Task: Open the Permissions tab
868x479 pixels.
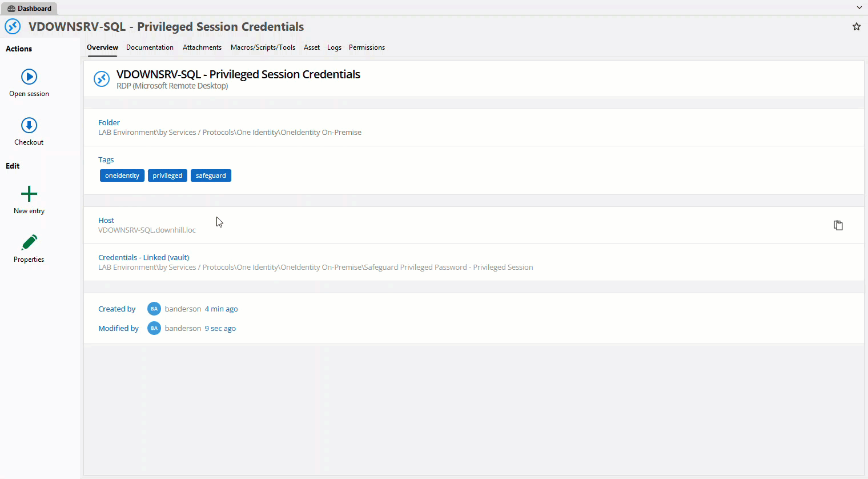Action: pos(367,47)
